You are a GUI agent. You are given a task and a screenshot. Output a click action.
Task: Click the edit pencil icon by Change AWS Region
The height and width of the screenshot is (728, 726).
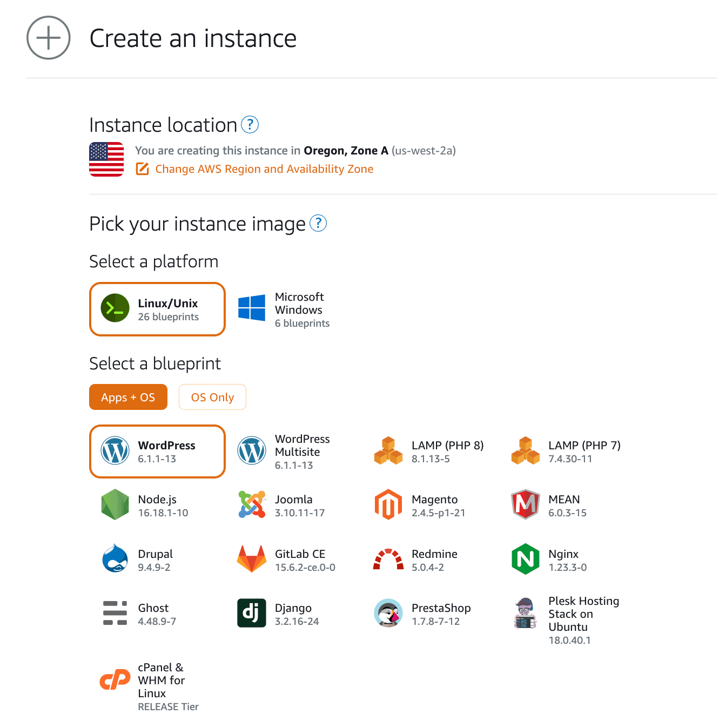(142, 169)
